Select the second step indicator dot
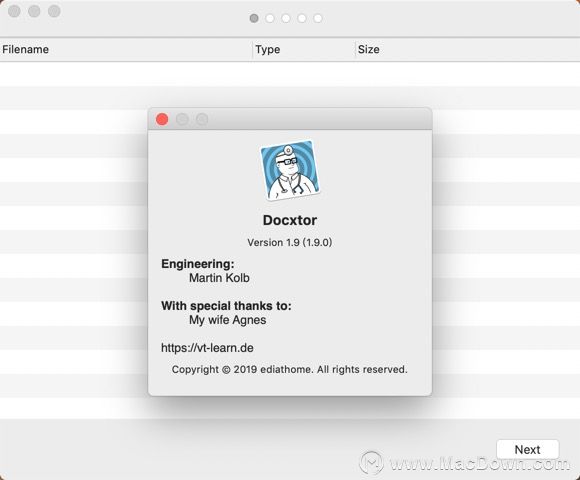580x480 pixels. pyautogui.click(x=270, y=18)
